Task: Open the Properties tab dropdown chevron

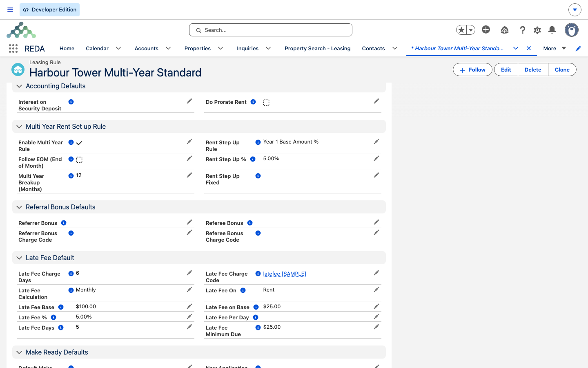Action: (220, 48)
